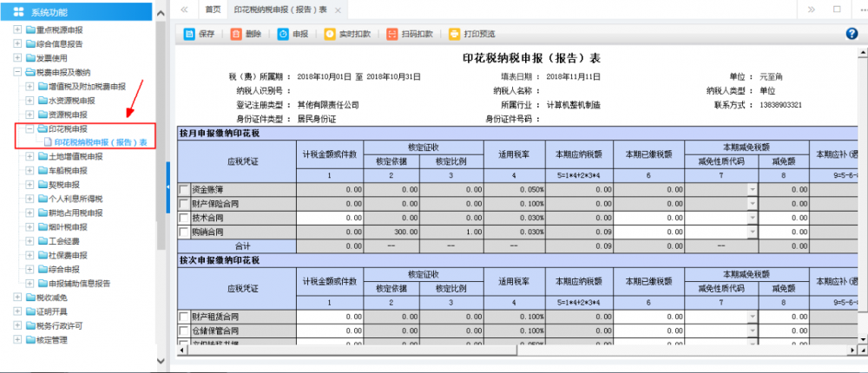Click the sidebar scrollbar down arrow
Screen dimensions: 868x373
tap(161, 361)
